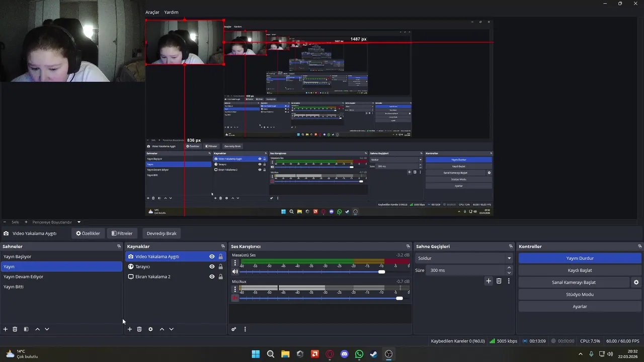Viewport: 644px width, 362px height.
Task: Select Yayın Başlıyor scene
Action: coord(61,256)
